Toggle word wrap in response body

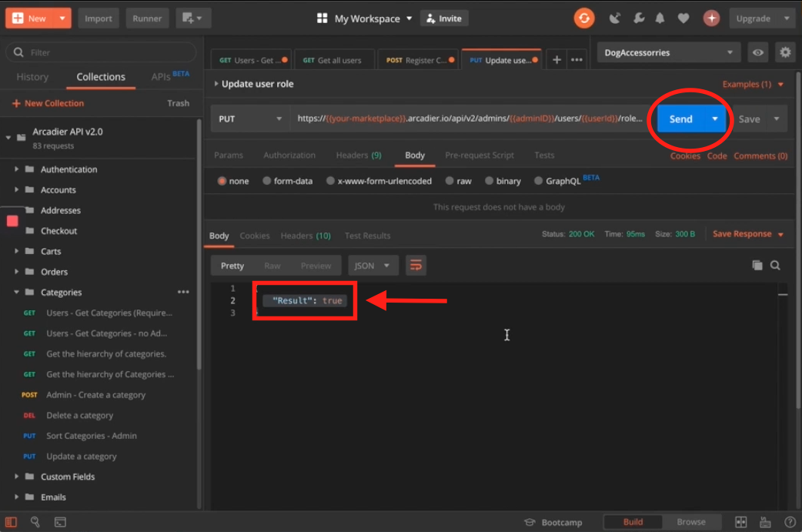[416, 266]
